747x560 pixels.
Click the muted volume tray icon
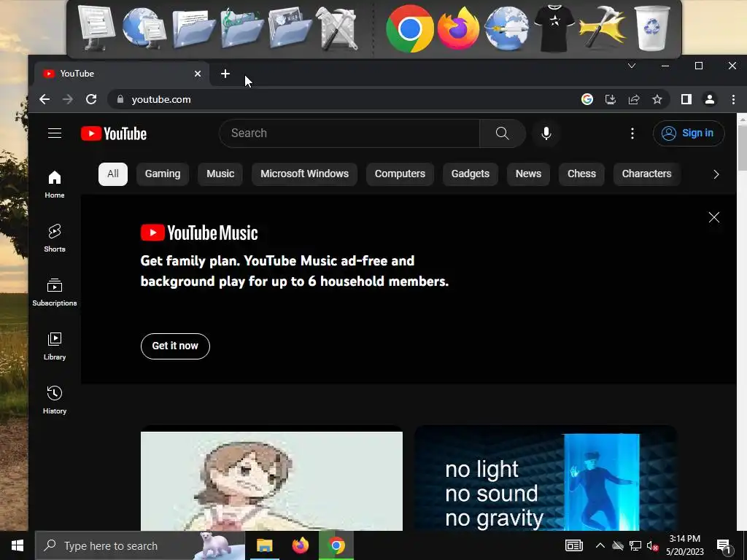pyautogui.click(x=653, y=545)
